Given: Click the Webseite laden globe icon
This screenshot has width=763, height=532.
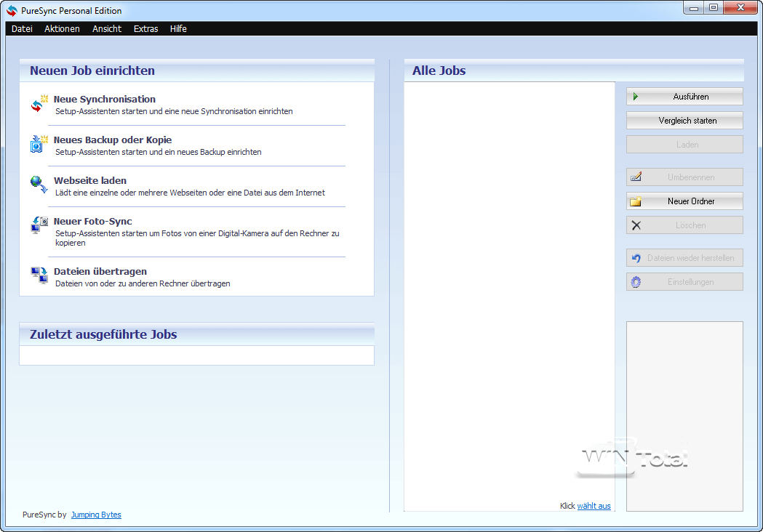Looking at the screenshot, I should 39,185.
